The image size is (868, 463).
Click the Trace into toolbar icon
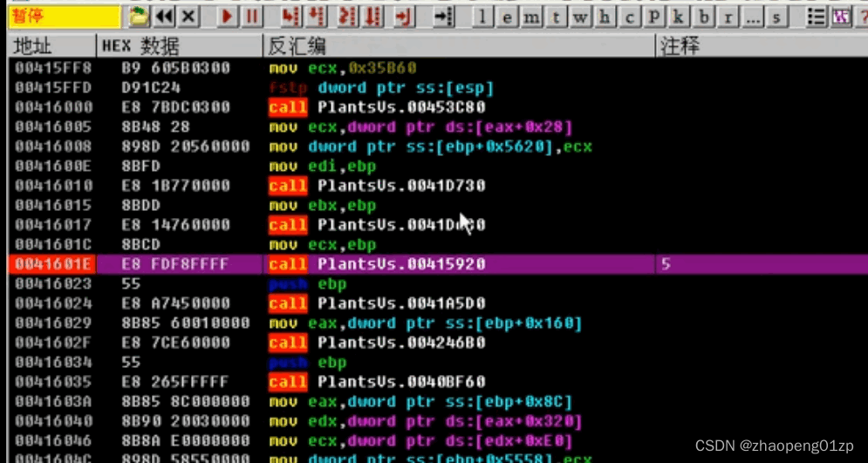point(348,17)
